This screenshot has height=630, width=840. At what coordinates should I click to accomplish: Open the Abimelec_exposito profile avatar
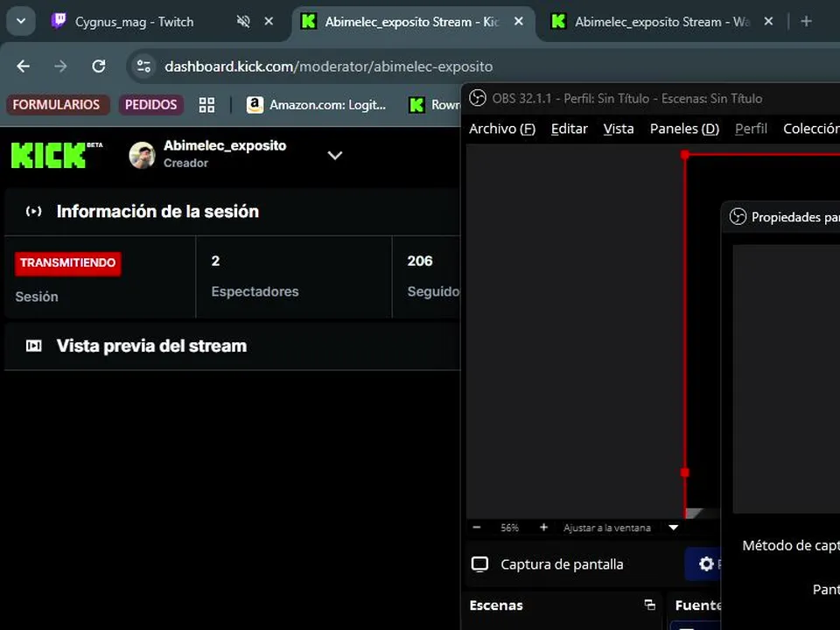click(142, 155)
